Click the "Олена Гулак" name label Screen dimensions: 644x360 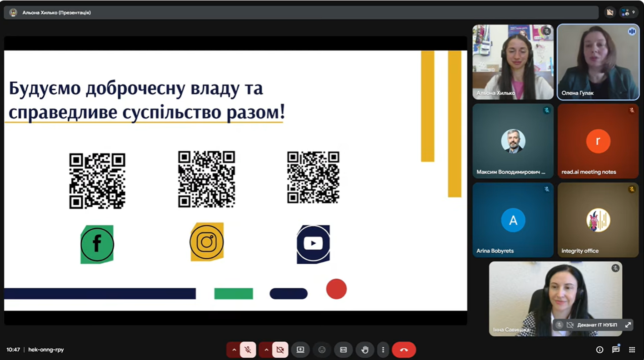[578, 93]
